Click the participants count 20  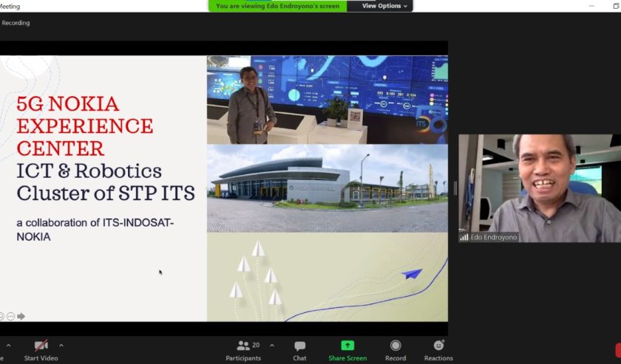pos(256,345)
